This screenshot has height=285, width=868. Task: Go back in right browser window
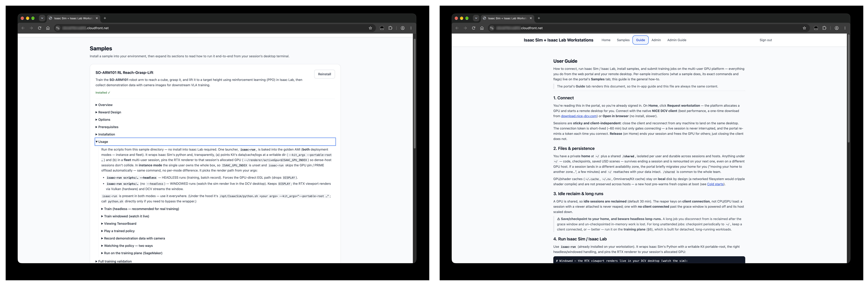[457, 28]
